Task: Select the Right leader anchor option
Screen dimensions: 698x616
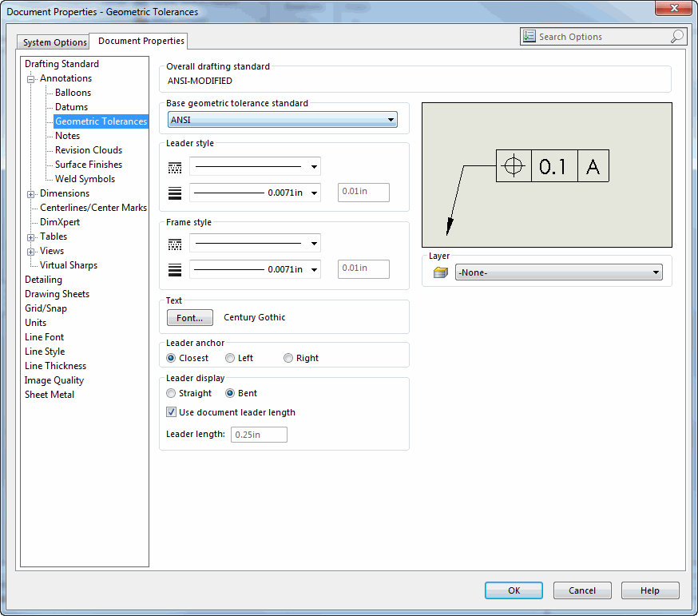Action: [x=288, y=358]
